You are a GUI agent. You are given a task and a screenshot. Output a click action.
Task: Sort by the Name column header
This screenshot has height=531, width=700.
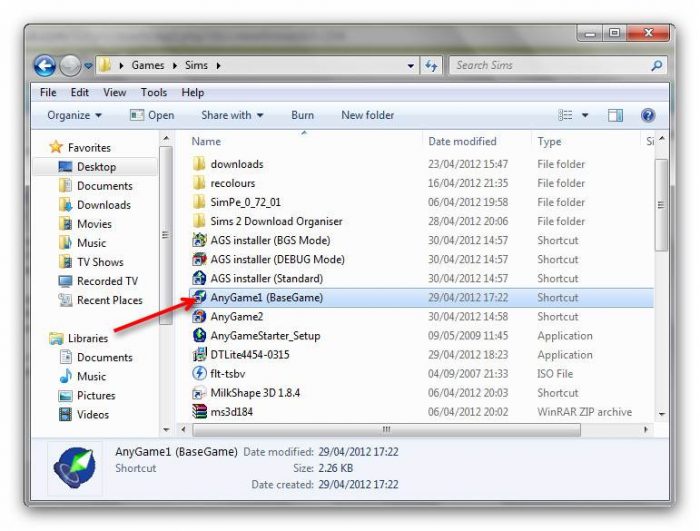(x=206, y=142)
